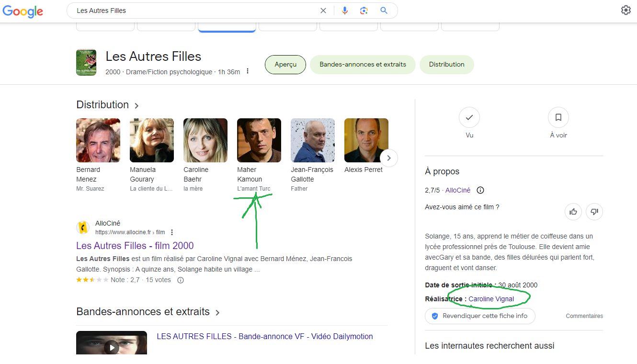Clear the search box with the X icon
The image size is (637, 364).
point(323,11)
